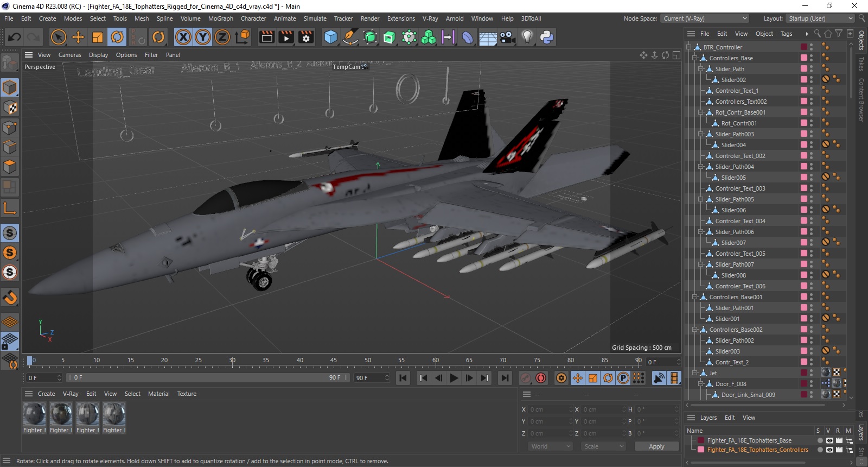Select the Move tool in the top toolbar

click(78, 37)
